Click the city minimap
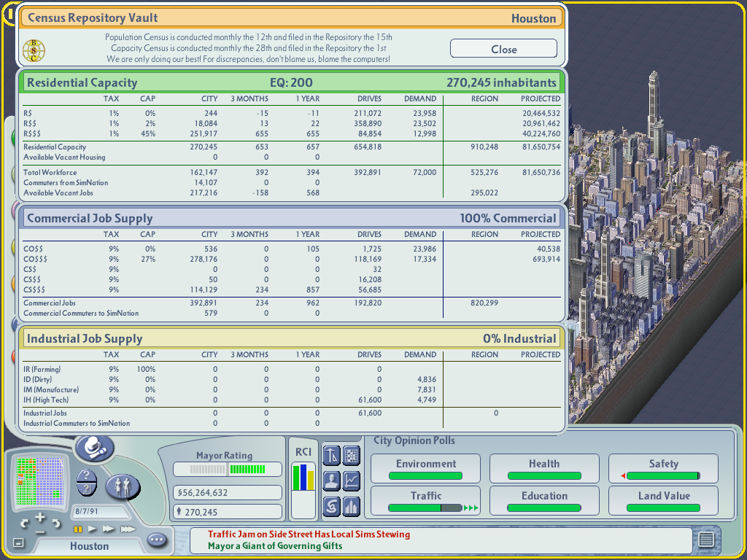747x560 pixels. click(39, 481)
